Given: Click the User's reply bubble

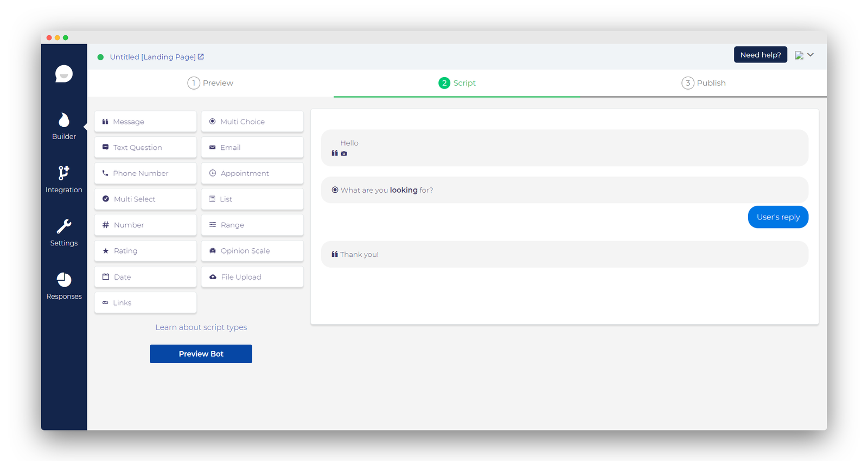Looking at the screenshot, I should pyautogui.click(x=778, y=217).
